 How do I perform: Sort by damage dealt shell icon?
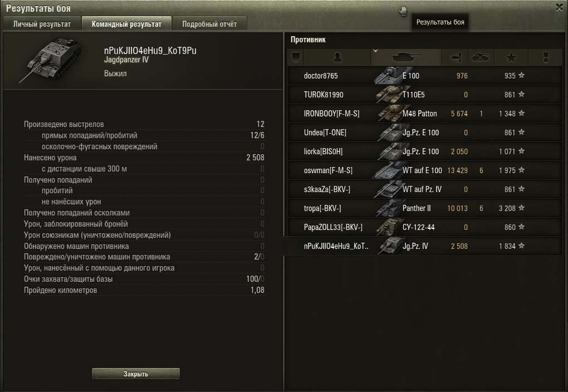coord(455,57)
